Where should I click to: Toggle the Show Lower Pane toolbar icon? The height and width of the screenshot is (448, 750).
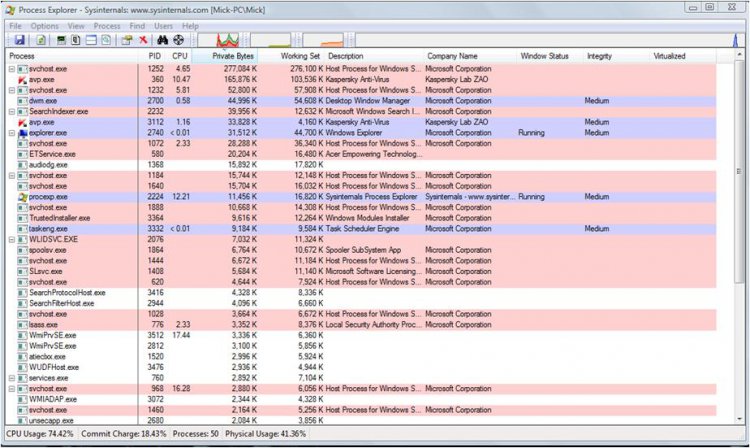pyautogui.click(x=91, y=40)
